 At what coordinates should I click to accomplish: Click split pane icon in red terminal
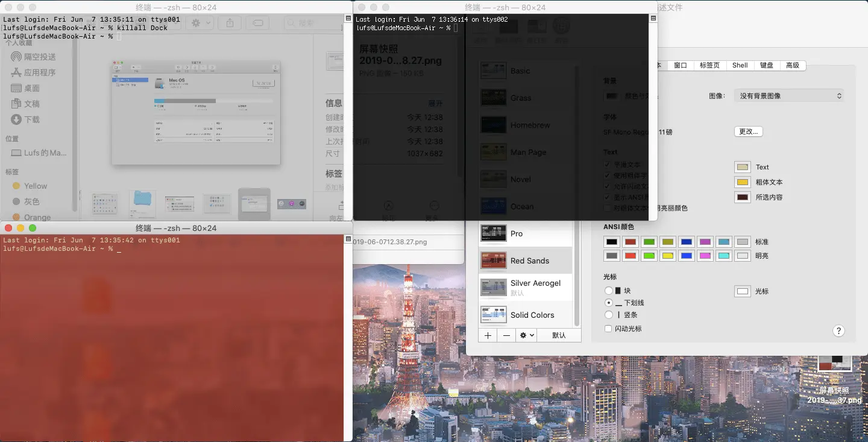click(348, 239)
